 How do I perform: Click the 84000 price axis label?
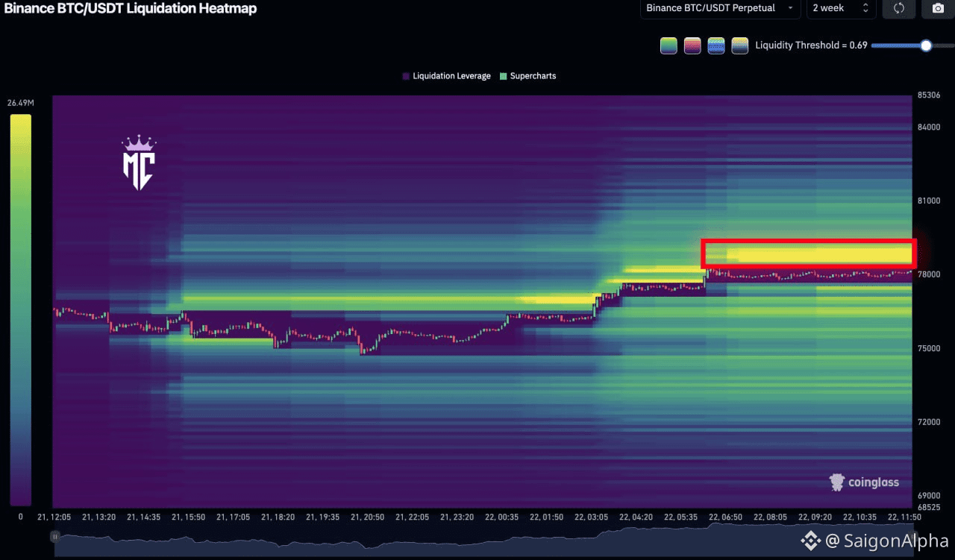(x=929, y=127)
